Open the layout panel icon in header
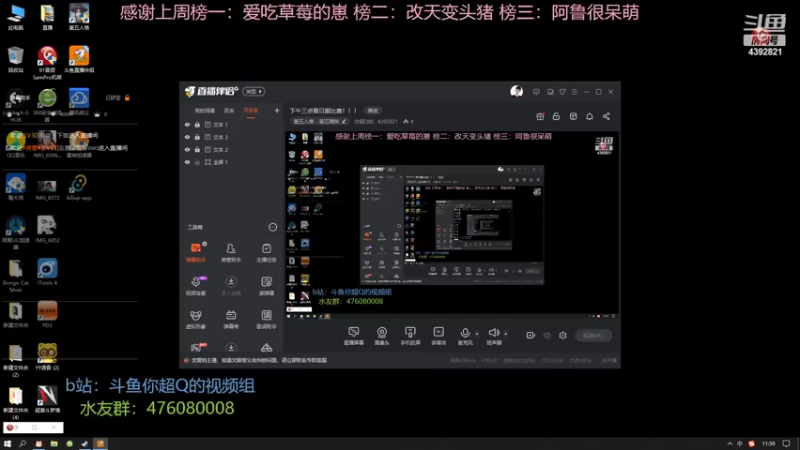This screenshot has width=800, height=450. click(x=573, y=116)
